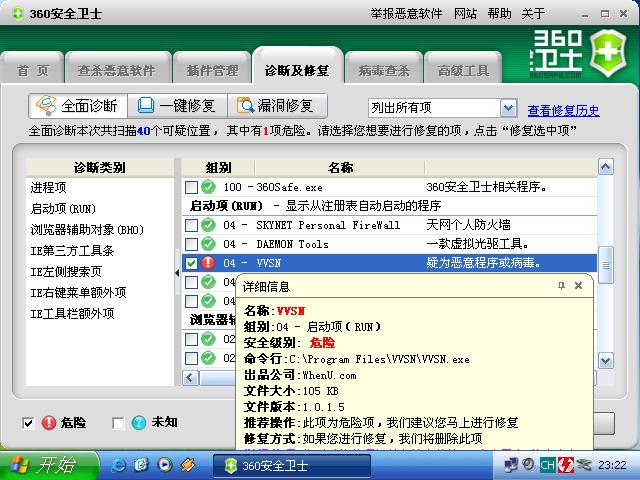Tick the SKYNET Personal FireWall checkbox
The image size is (640, 480).
191,225
